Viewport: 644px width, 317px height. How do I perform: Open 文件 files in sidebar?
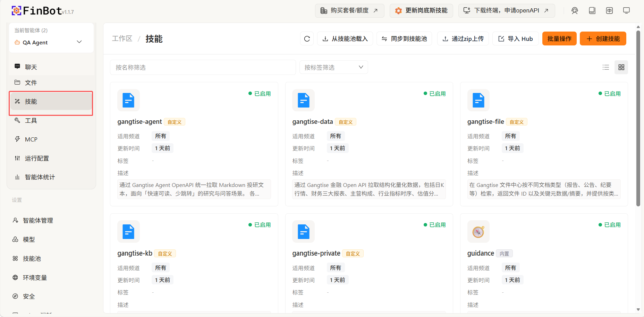click(x=51, y=83)
